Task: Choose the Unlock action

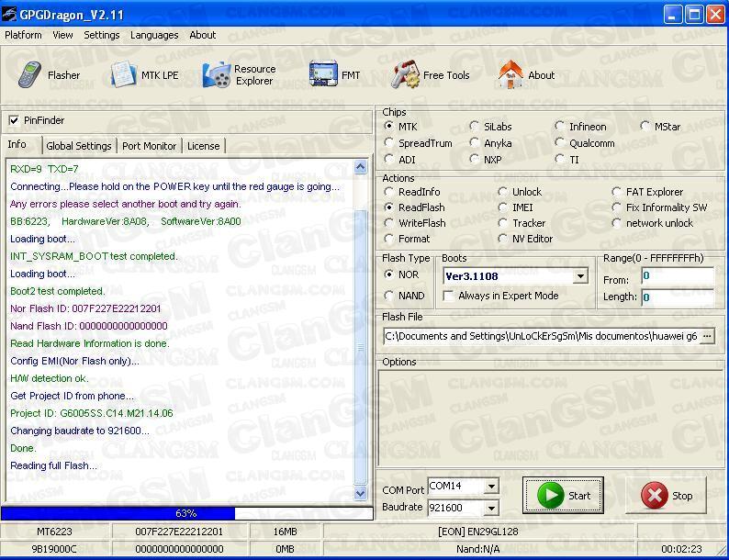Action: (x=502, y=192)
